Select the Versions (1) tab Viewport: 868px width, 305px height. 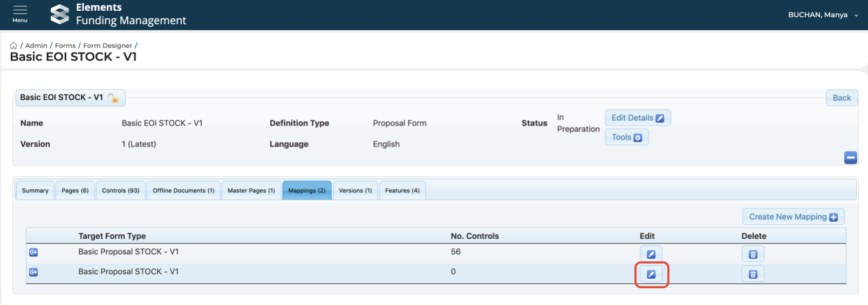(x=355, y=191)
